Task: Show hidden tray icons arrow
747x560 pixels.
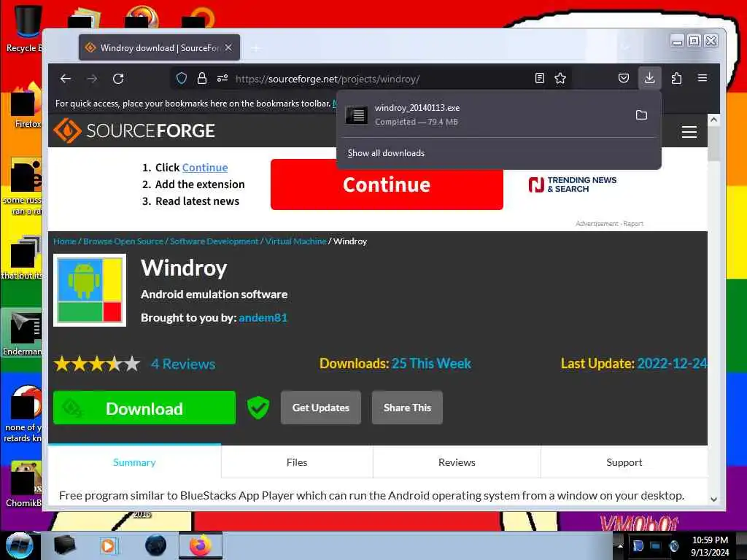Action: click(x=620, y=545)
